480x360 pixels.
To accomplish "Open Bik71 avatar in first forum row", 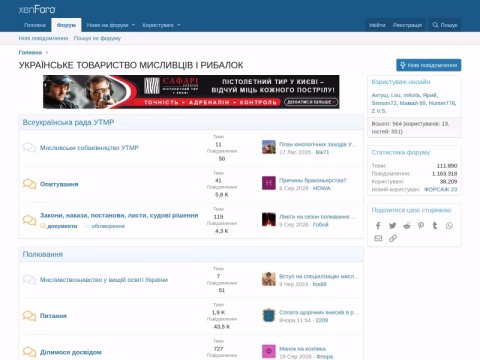I will point(269,147).
